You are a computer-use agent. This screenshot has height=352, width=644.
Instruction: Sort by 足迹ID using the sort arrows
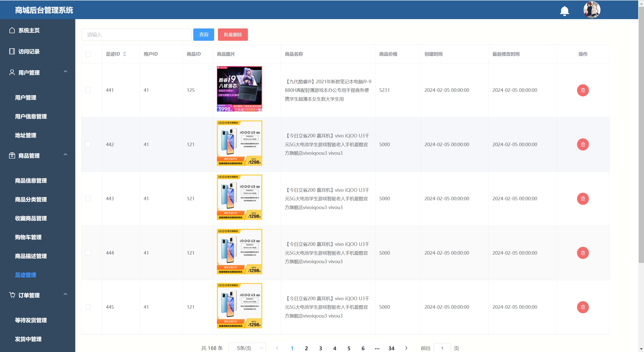[x=124, y=54]
